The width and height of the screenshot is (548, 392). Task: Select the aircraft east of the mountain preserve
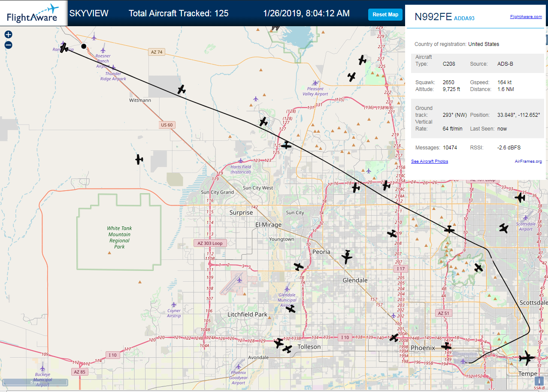479,268
